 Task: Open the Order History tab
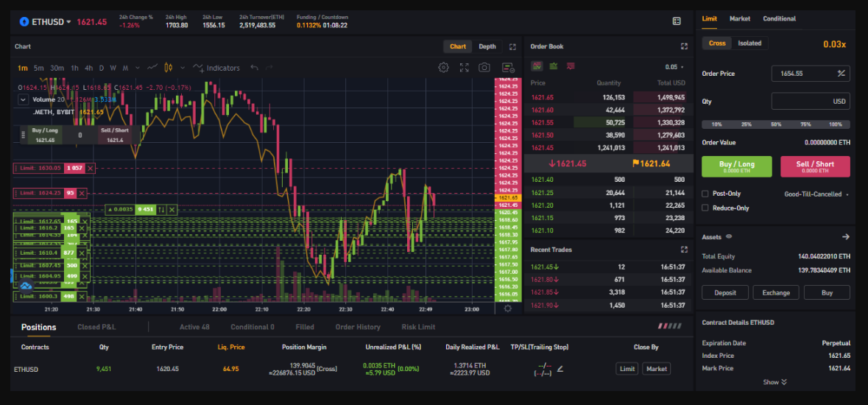tap(358, 327)
